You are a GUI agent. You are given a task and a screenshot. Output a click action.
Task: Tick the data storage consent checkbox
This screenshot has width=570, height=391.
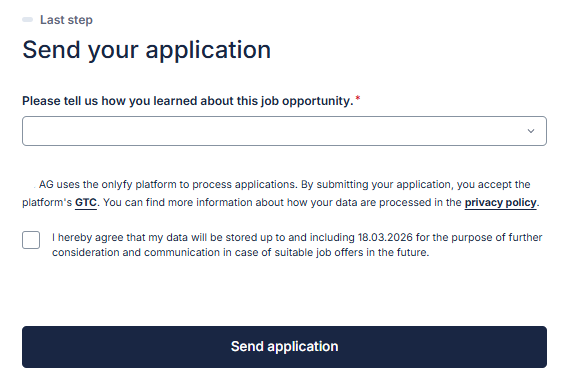(31, 240)
